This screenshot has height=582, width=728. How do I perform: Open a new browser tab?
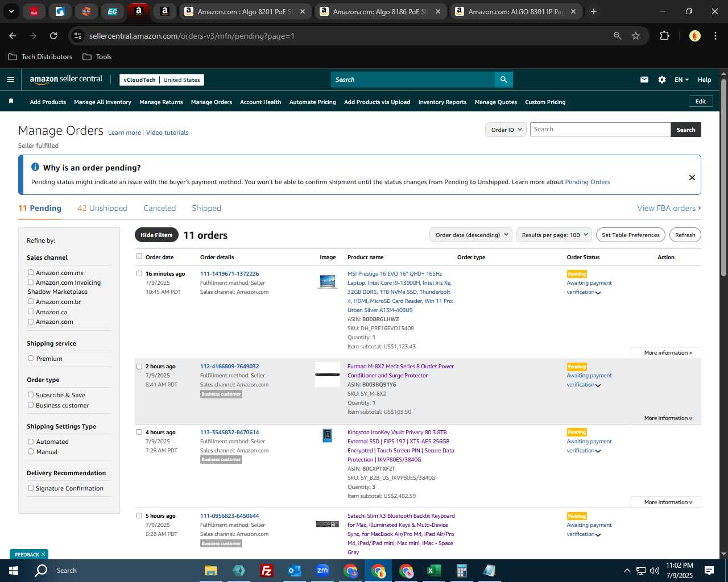(x=594, y=11)
